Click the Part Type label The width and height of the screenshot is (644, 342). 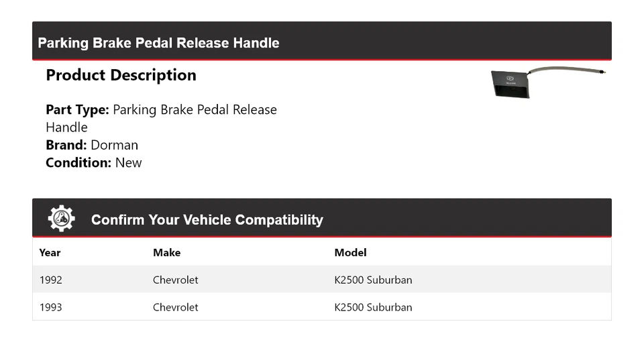77,110
